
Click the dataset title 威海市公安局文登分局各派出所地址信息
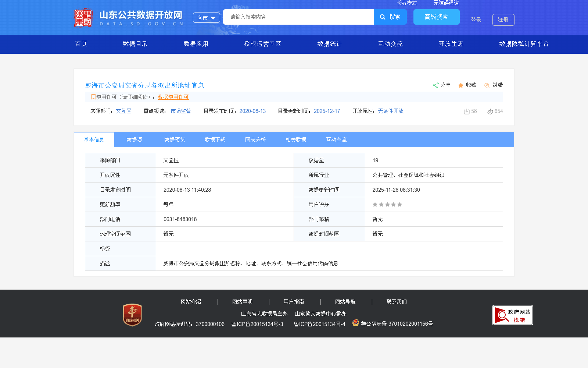click(x=144, y=85)
